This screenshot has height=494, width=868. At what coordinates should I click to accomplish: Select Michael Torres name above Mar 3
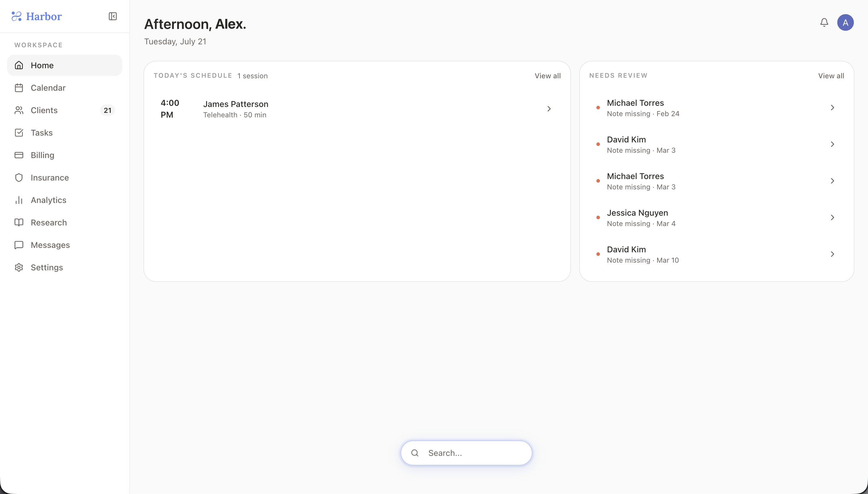coord(635,176)
